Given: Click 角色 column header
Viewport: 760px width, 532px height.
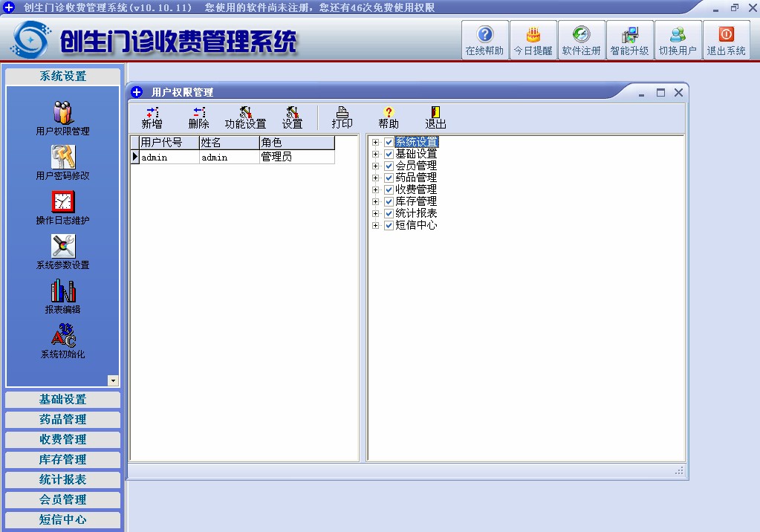Looking at the screenshot, I should (297, 143).
